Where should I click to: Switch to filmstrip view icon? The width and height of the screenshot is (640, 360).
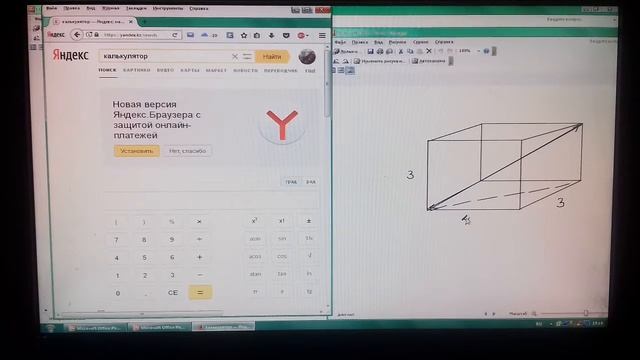point(341,70)
